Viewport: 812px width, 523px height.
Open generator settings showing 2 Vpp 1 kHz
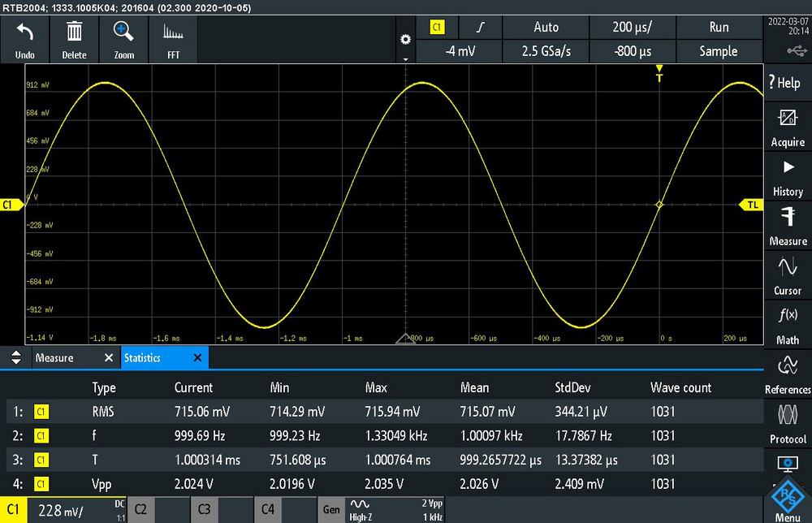click(x=395, y=509)
